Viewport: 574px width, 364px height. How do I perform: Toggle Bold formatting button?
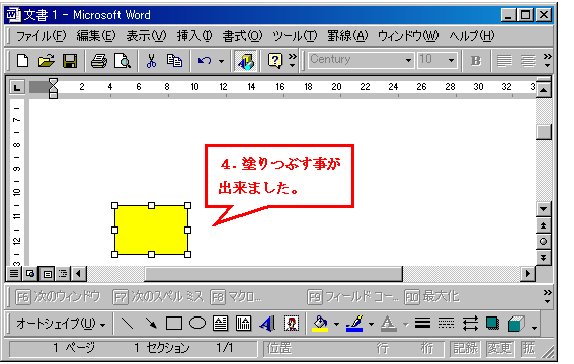point(476,60)
